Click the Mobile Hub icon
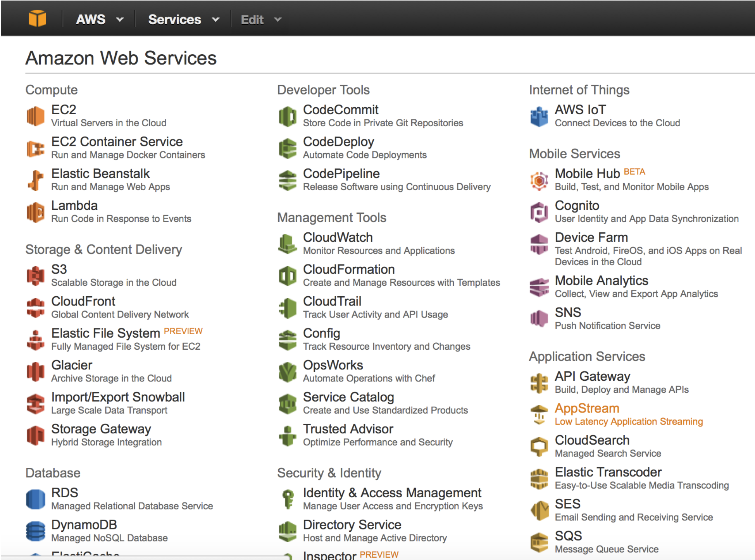The image size is (755, 560). coord(539,180)
